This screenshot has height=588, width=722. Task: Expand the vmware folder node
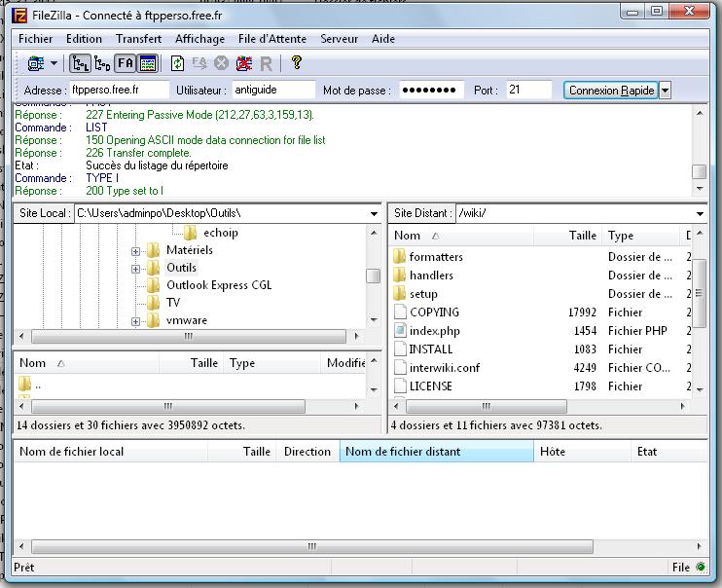point(135,321)
